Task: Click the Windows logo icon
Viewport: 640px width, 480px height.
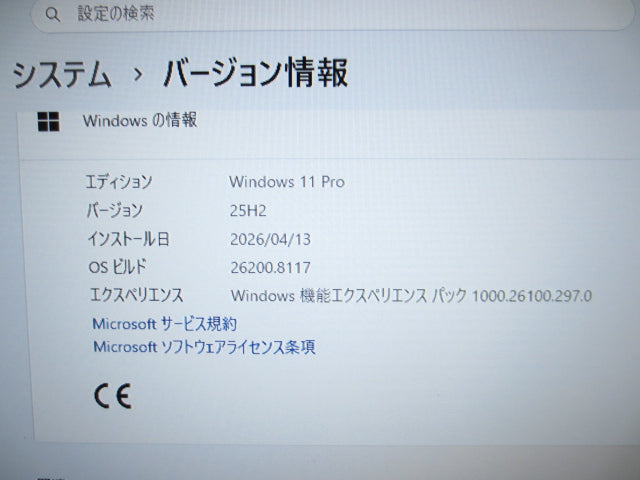Action: point(49,122)
